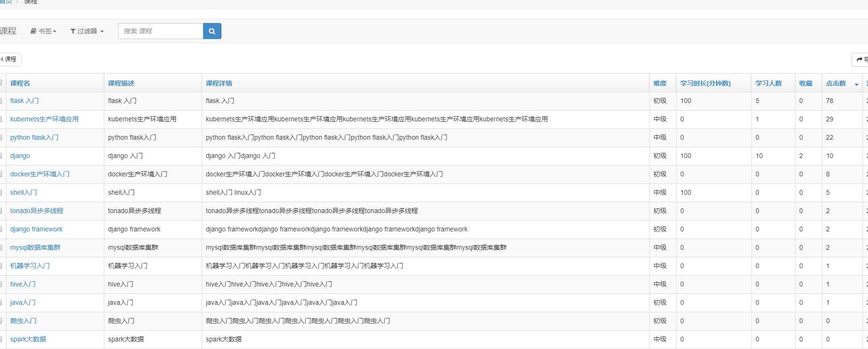The height and width of the screenshot is (349, 868).
Task: Open the 'docker生产环境入门' course link
Action: point(40,174)
